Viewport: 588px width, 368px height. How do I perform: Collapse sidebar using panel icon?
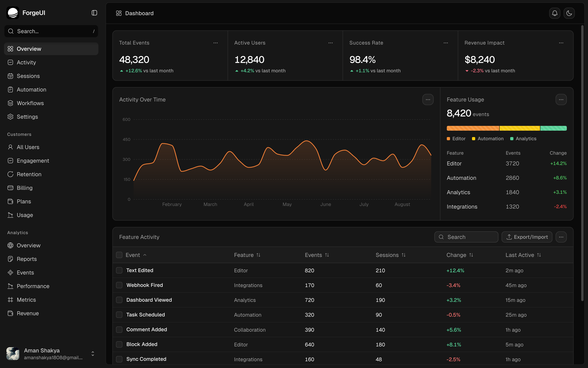[x=94, y=13]
